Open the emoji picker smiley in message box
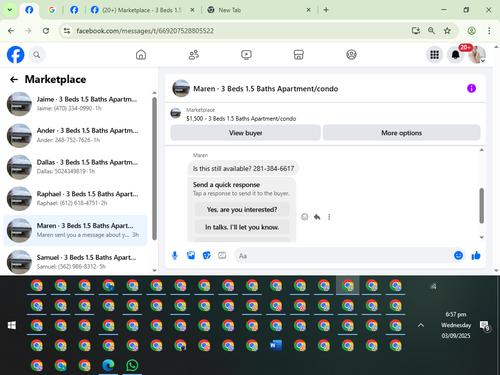This screenshot has width=500, height=375. click(x=458, y=256)
